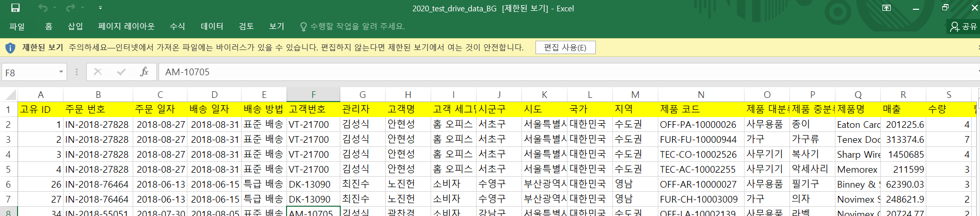
Task: Click header cell 배송 일자
Action: pos(214,109)
